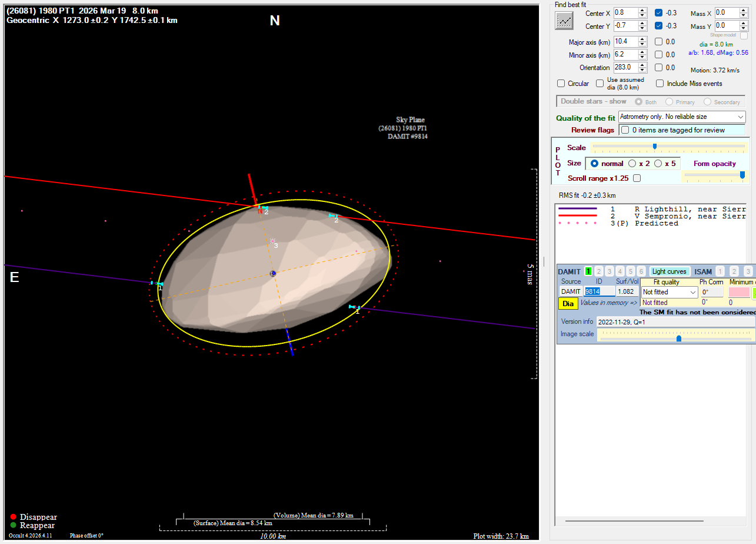756x544 pixels.
Task: Increase Center X with up spinner arrow
Action: (642, 11)
